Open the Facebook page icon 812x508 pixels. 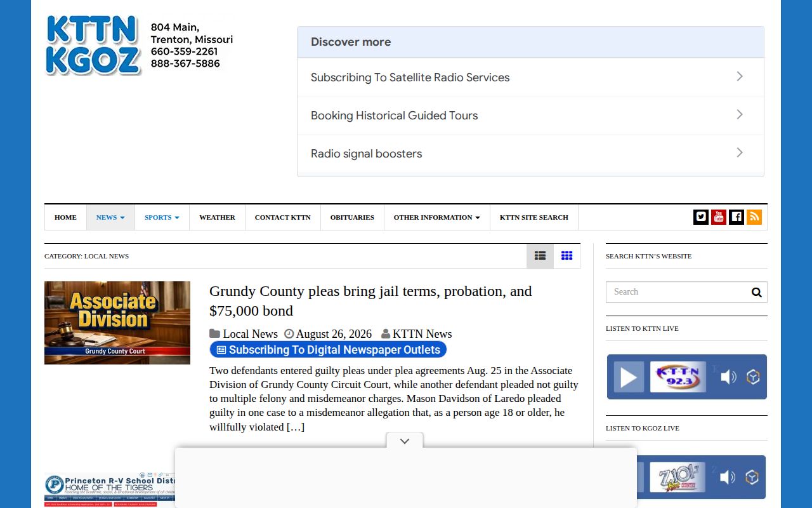click(737, 217)
